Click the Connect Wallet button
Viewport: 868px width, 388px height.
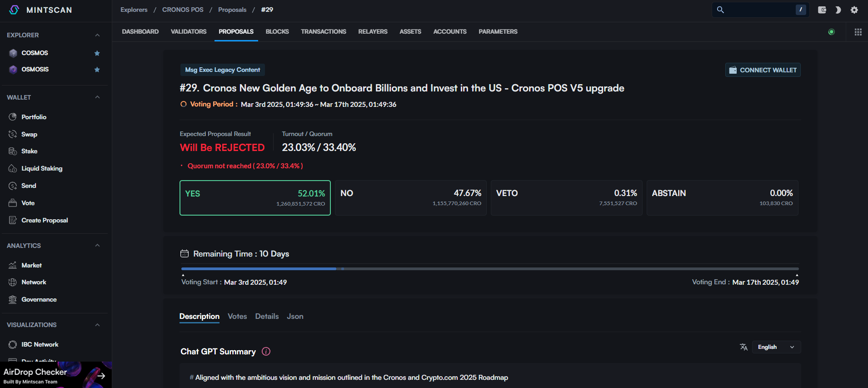click(763, 70)
